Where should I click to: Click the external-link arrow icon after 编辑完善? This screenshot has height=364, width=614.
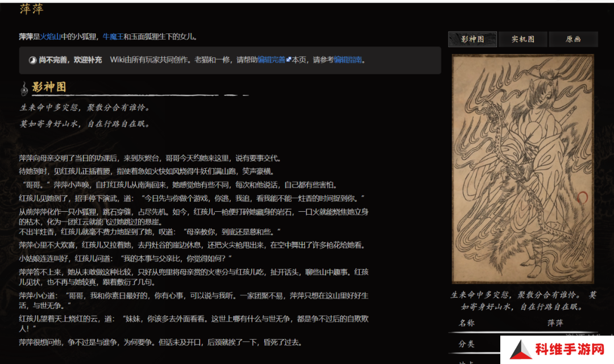coord(289,60)
